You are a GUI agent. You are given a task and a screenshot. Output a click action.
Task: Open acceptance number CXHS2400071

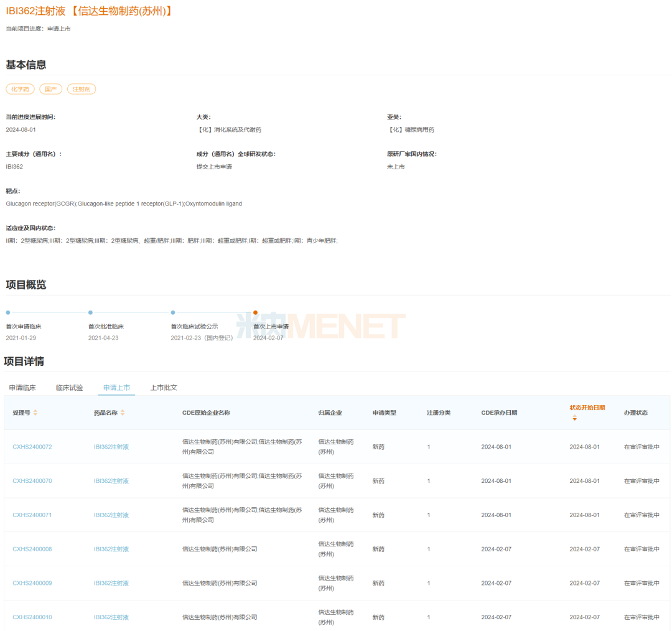[32, 515]
